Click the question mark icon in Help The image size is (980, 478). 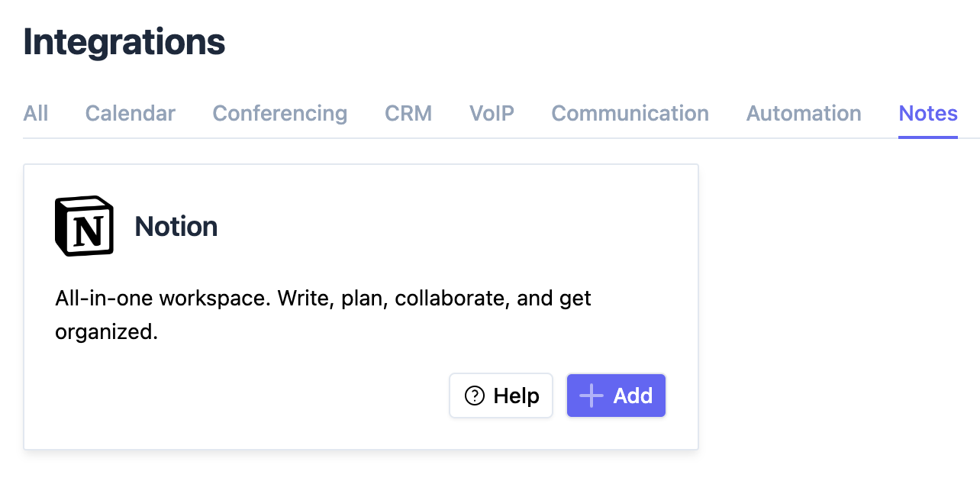[475, 396]
